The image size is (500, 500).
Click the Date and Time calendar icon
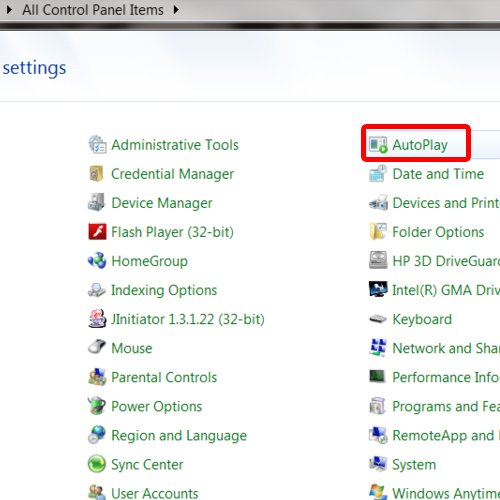coord(378,173)
